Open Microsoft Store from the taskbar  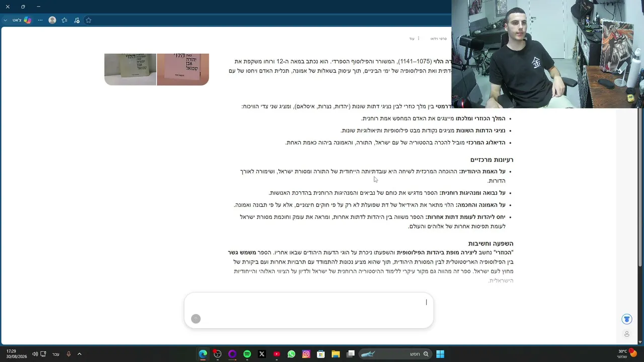(320, 354)
